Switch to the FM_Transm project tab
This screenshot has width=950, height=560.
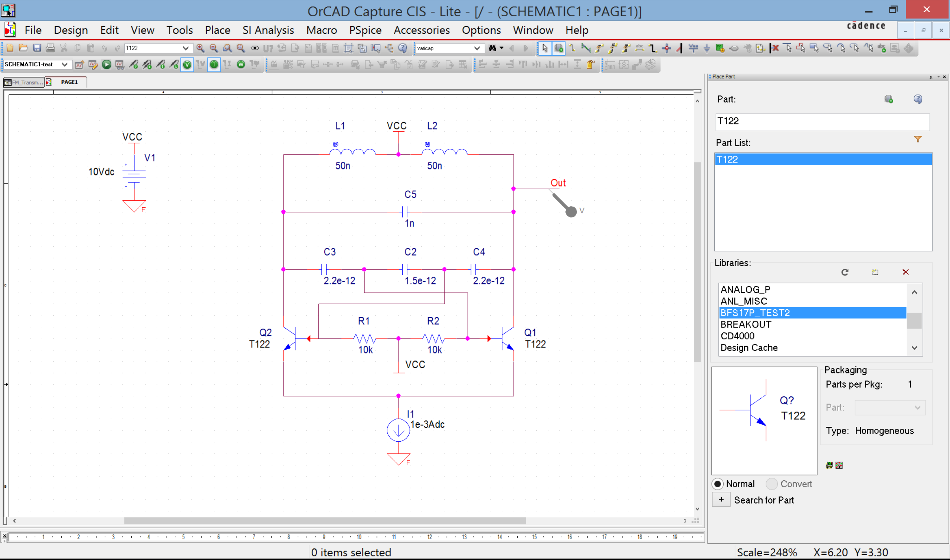point(23,82)
